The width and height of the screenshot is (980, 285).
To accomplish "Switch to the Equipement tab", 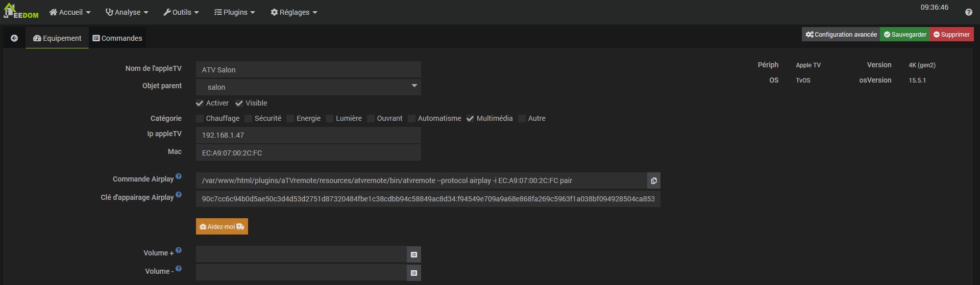I will 57,38.
